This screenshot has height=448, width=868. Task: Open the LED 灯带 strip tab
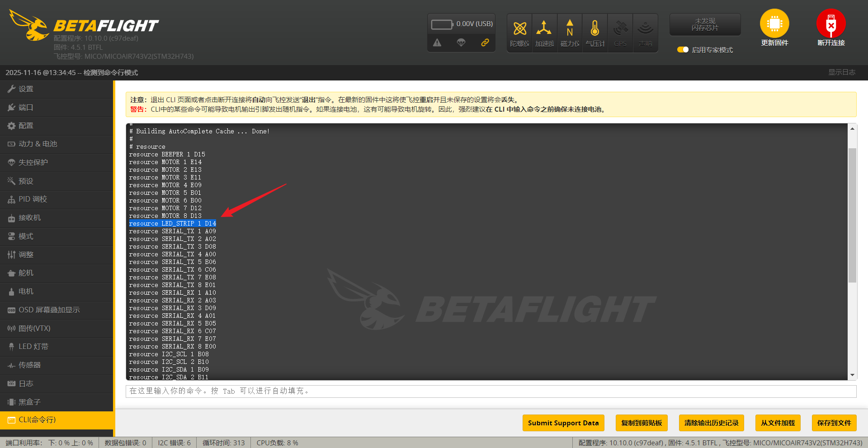tap(33, 347)
